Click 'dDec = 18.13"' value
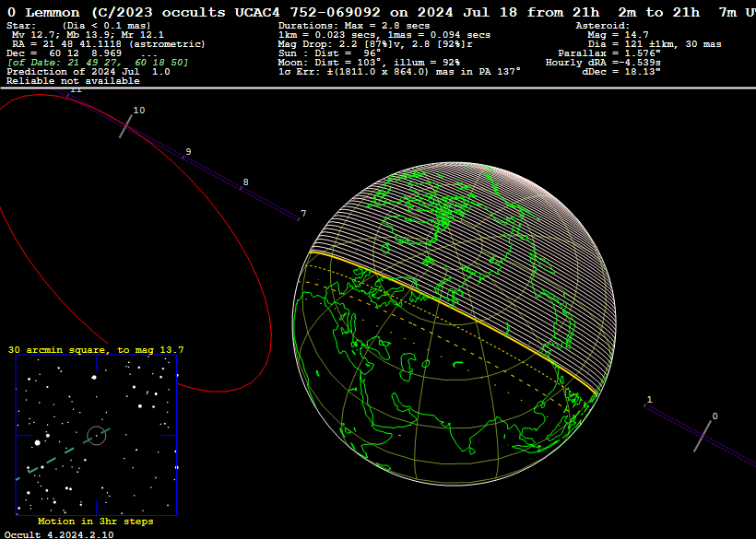Viewport: 756px width, 539px height. pyautogui.click(x=621, y=72)
